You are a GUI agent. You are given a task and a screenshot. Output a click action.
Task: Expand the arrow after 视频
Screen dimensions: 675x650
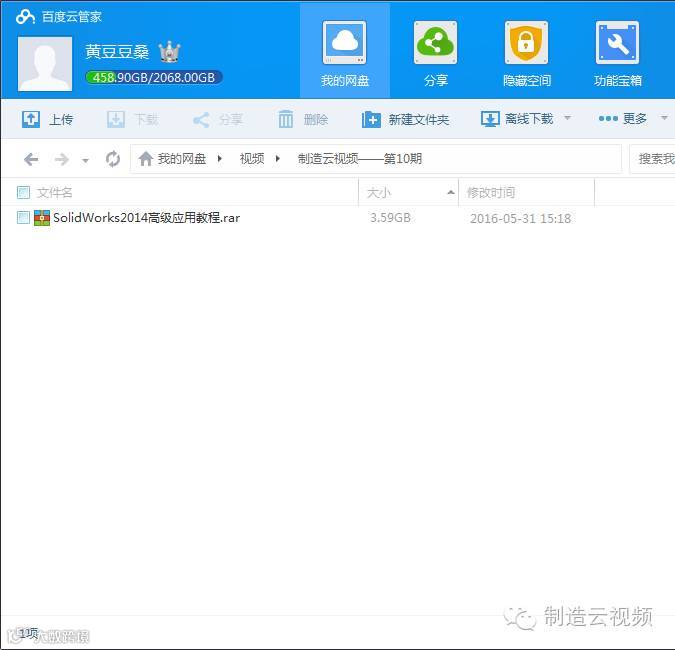click(x=278, y=158)
